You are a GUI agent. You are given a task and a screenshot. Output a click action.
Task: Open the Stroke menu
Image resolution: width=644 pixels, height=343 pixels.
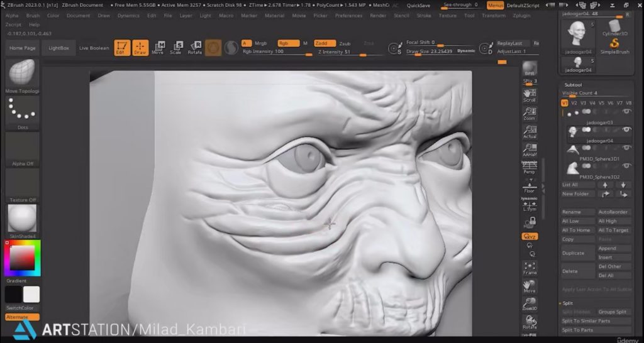click(423, 16)
